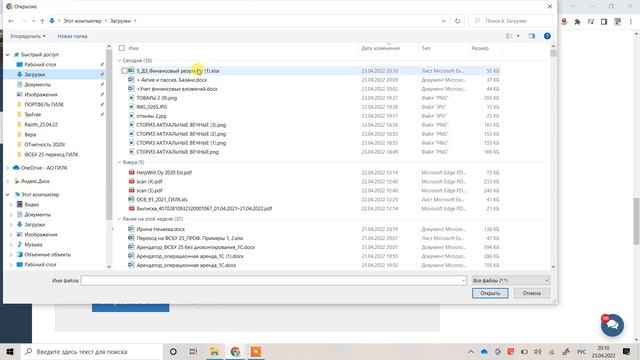Open the Все файлы type dropdown
Screen dimensions: 640x360
coord(510,280)
